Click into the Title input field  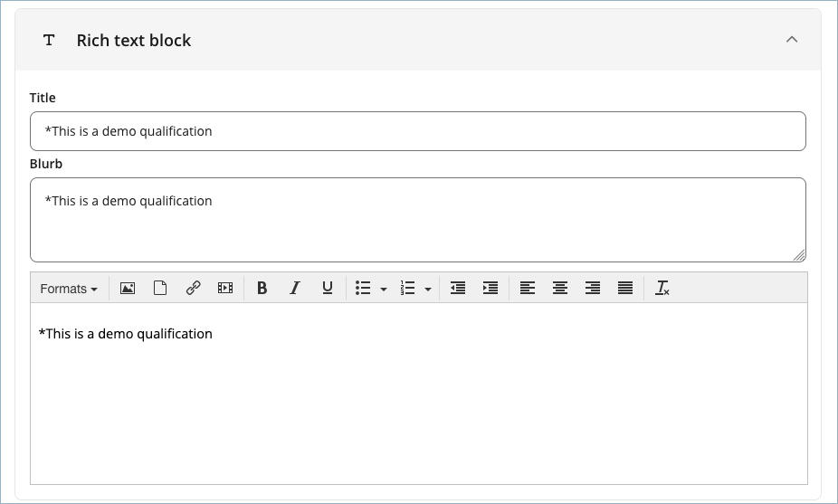coord(417,131)
